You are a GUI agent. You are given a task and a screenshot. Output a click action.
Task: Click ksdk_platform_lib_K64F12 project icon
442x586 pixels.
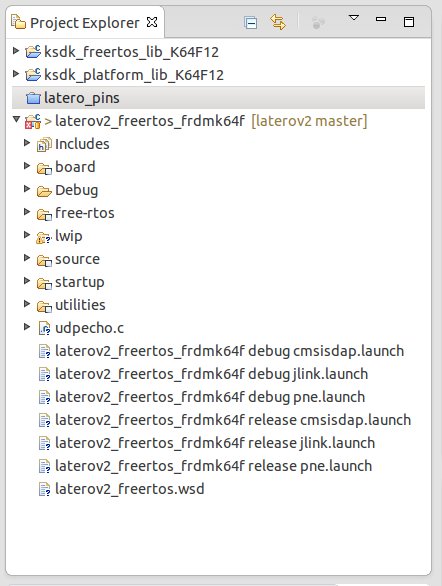tap(33, 74)
